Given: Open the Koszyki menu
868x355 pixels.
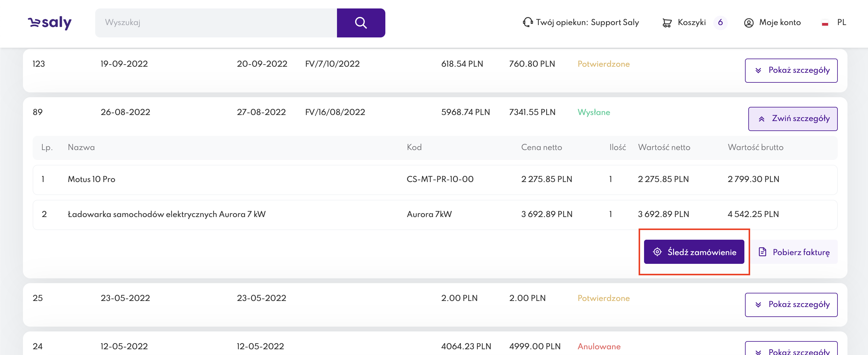Looking at the screenshot, I should pyautogui.click(x=691, y=23).
